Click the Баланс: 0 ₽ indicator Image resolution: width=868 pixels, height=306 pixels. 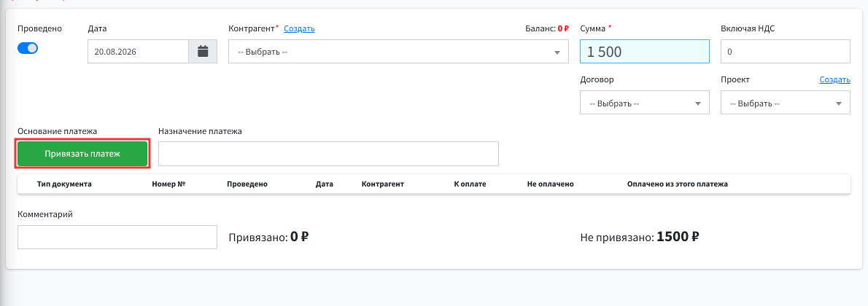(x=547, y=28)
